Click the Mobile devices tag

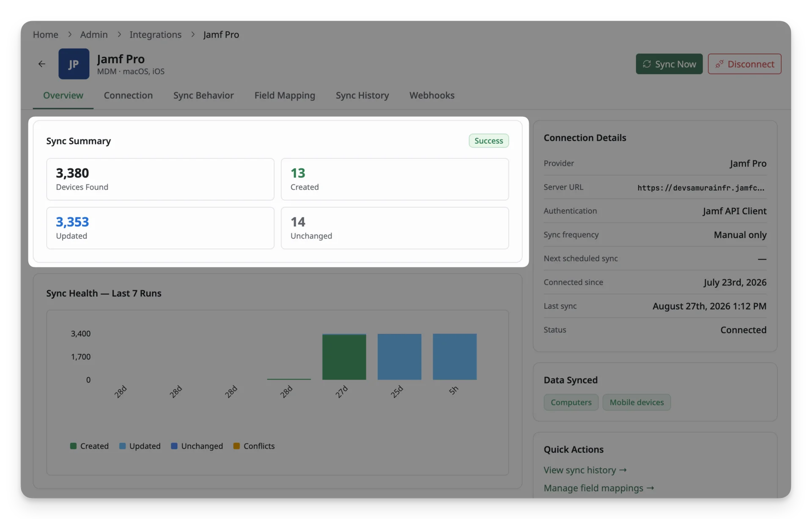pyautogui.click(x=636, y=402)
